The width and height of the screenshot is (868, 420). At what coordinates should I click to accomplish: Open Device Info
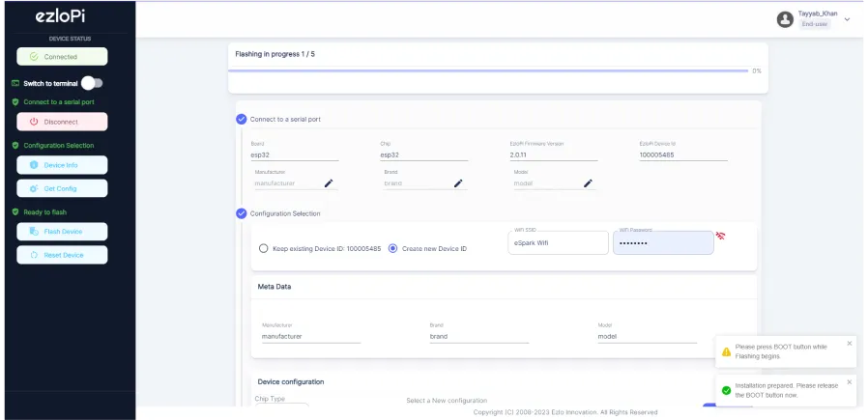click(62, 165)
